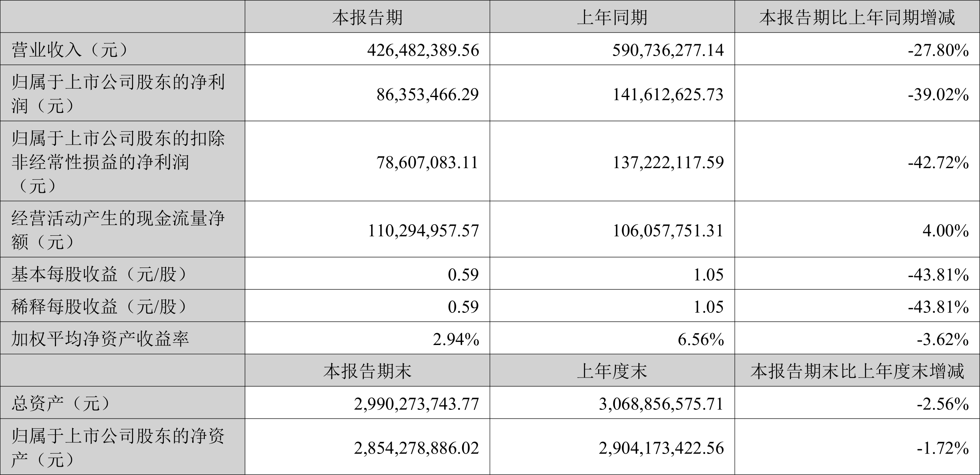Click the value 426,482,389.56
This screenshot has width=980, height=475.
click(423, 50)
